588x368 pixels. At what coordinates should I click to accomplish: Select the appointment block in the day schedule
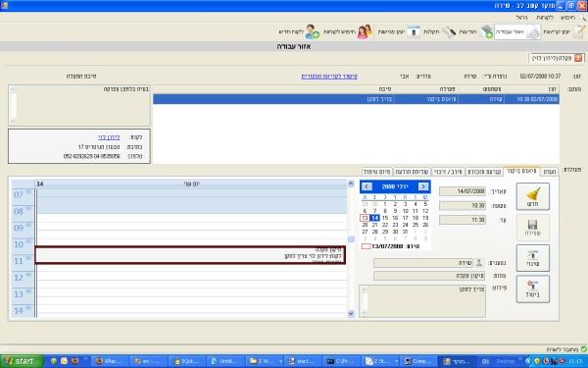coord(190,255)
